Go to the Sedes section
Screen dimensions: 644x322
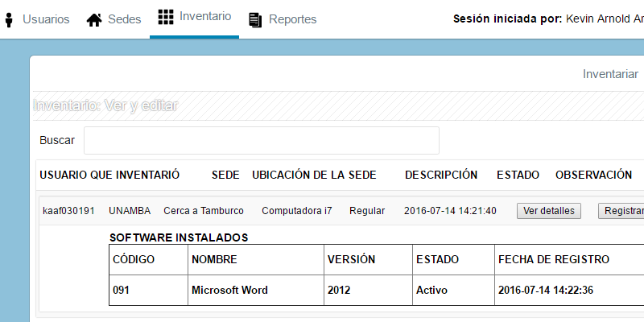pos(126,19)
